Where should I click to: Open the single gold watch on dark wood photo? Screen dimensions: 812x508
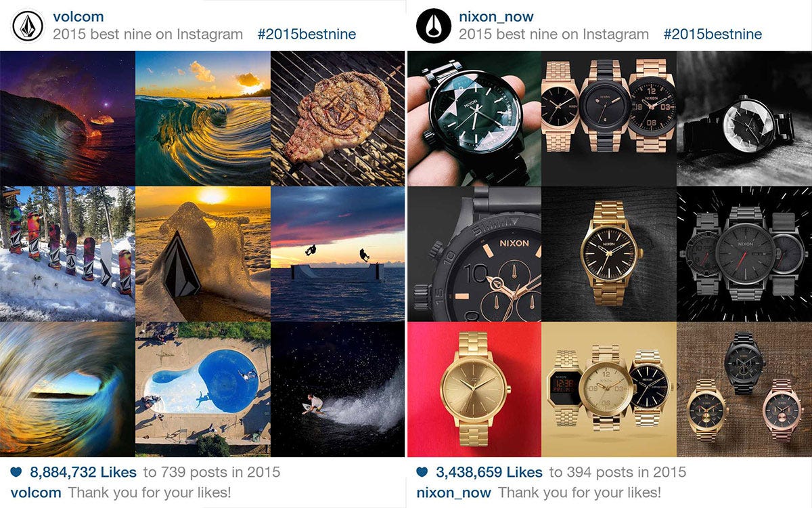point(609,254)
